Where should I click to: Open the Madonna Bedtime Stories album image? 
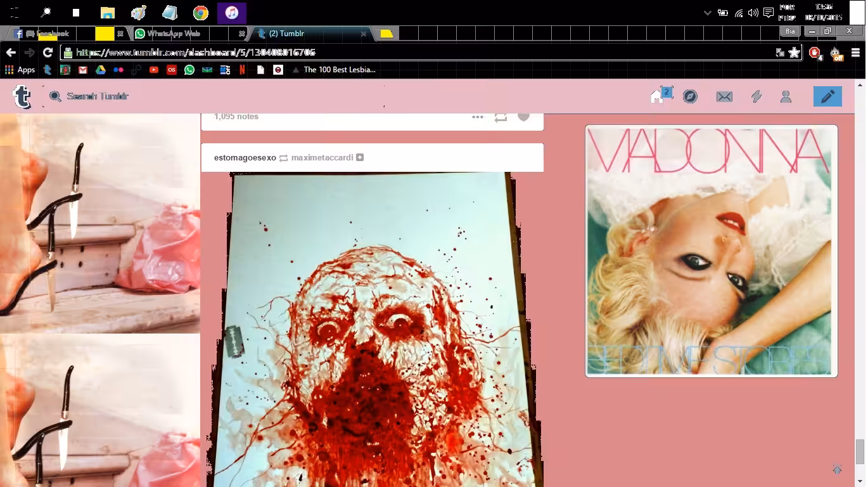[x=712, y=251]
